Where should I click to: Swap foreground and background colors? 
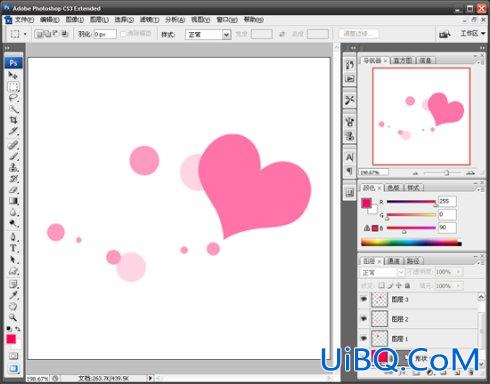tap(18, 329)
